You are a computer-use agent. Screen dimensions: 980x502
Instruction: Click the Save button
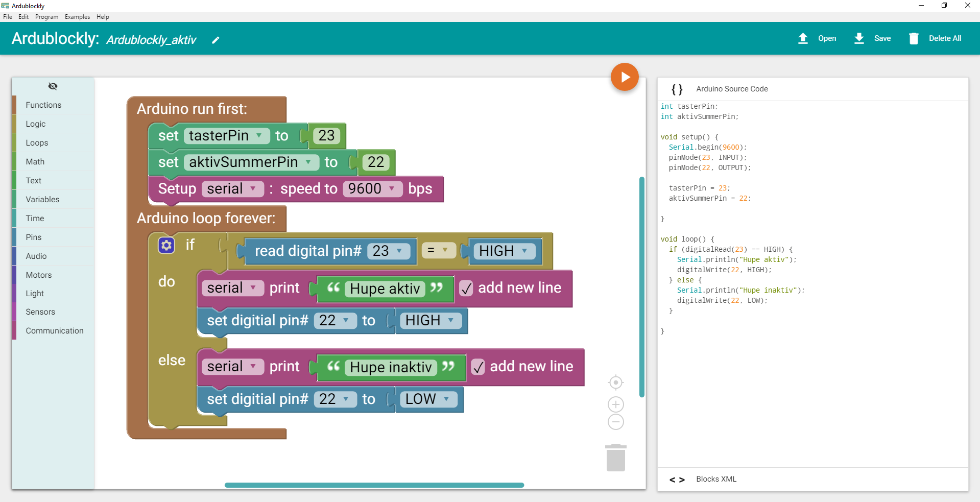click(872, 38)
